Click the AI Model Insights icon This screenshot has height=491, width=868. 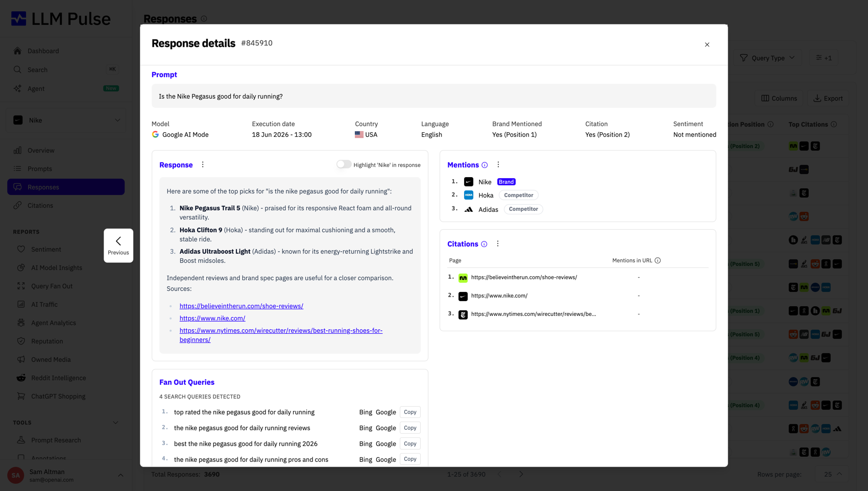[21, 268]
